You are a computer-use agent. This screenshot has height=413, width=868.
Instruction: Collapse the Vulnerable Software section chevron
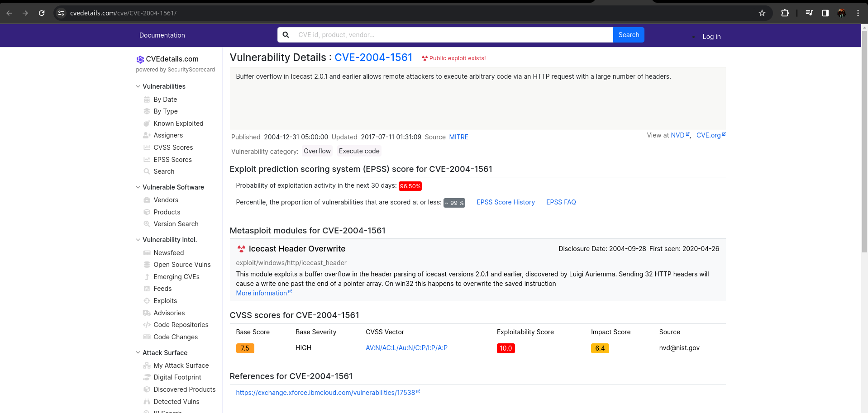click(x=138, y=187)
